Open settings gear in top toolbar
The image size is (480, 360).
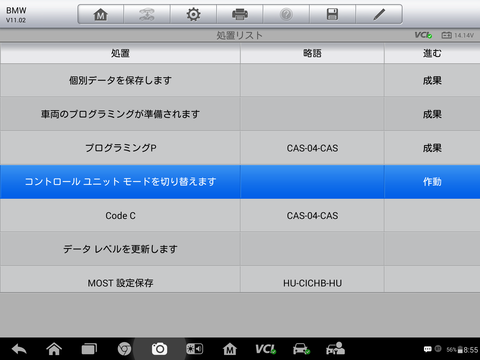coord(193,14)
